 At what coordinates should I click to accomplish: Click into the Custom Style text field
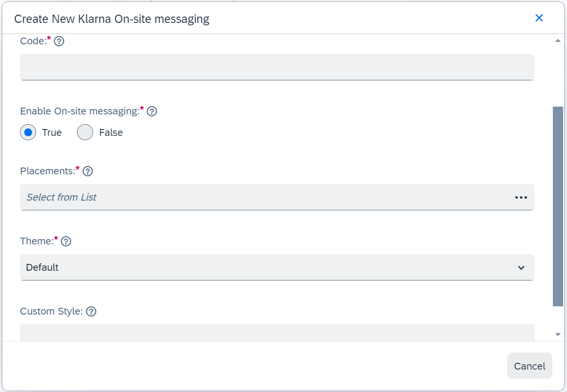pos(277,333)
